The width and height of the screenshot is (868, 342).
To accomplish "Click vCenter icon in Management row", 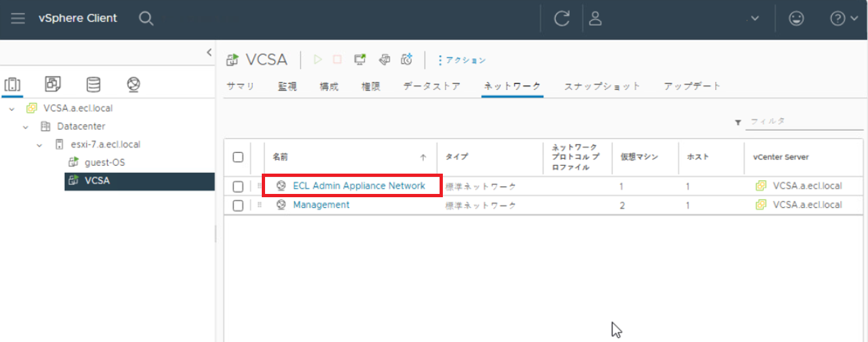I will (x=761, y=205).
